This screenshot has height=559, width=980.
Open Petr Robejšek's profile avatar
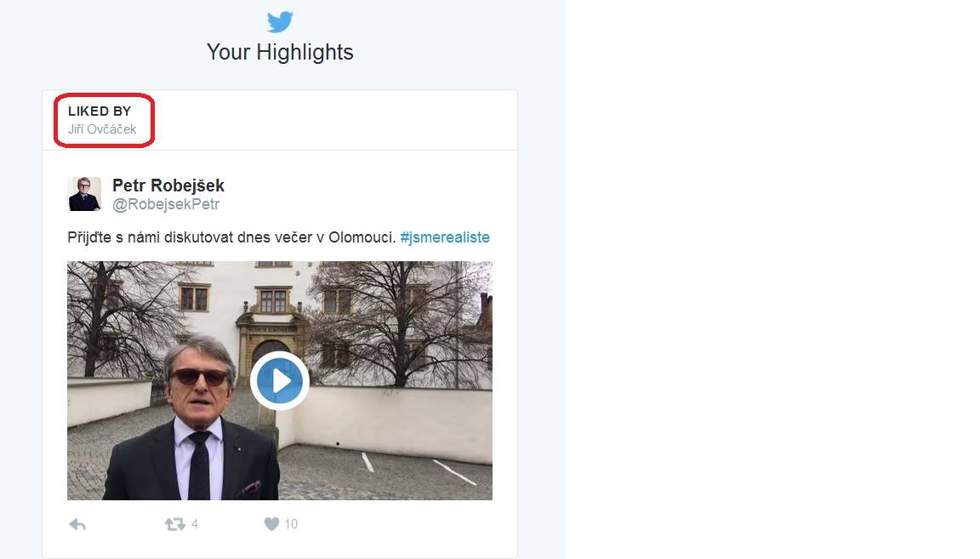[84, 194]
